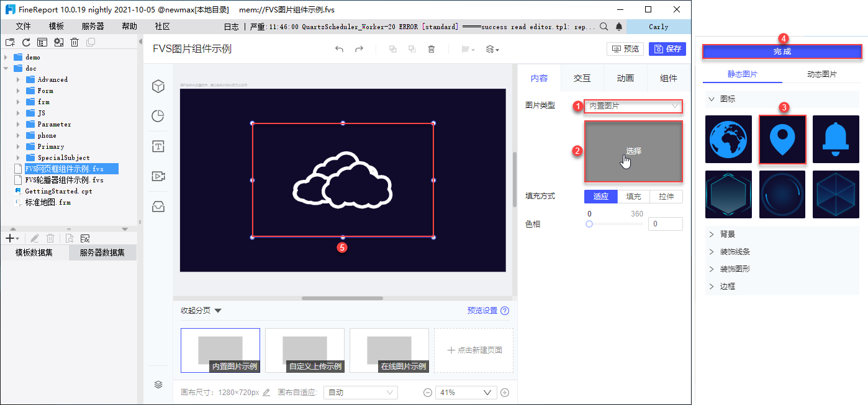Switch to the 动画 tab
The height and width of the screenshot is (405, 868).
(625, 78)
